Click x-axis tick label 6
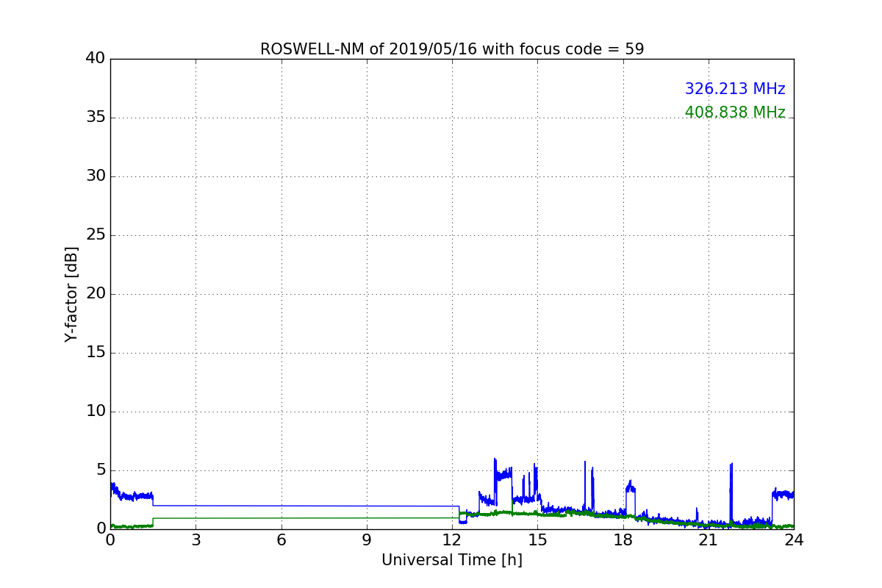 coord(281,539)
